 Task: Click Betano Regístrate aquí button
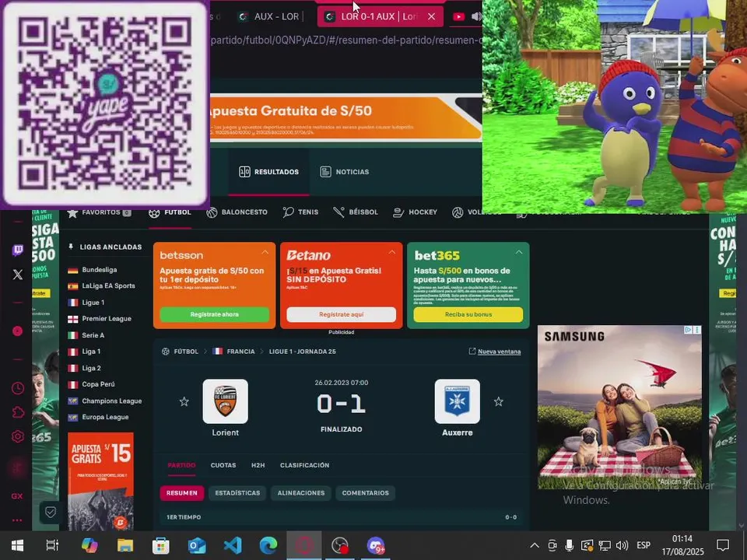341,314
